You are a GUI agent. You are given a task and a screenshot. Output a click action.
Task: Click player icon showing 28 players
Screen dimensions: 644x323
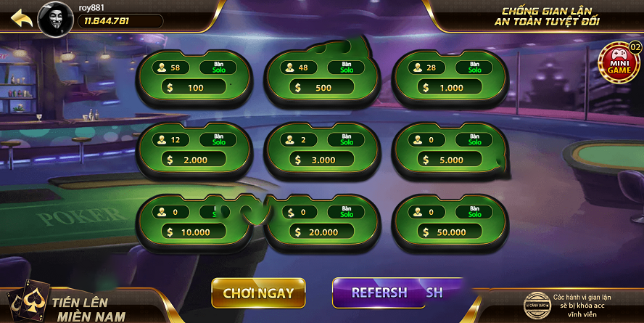418,68
